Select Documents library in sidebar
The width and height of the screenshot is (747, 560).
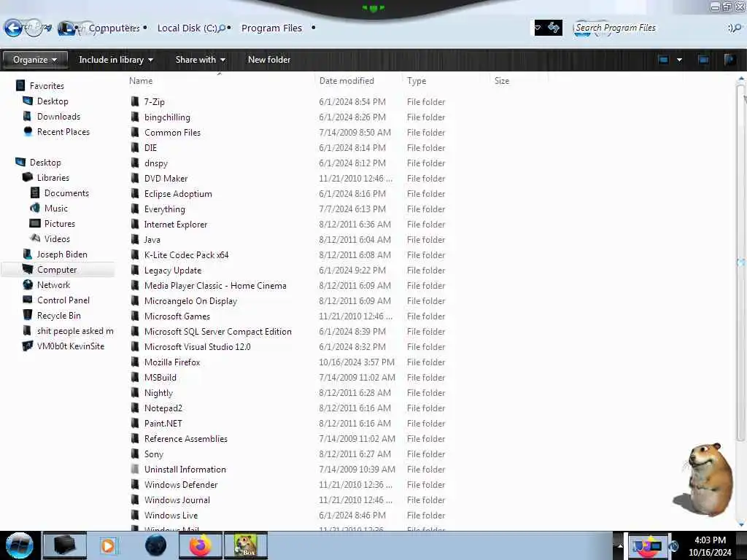pos(66,192)
